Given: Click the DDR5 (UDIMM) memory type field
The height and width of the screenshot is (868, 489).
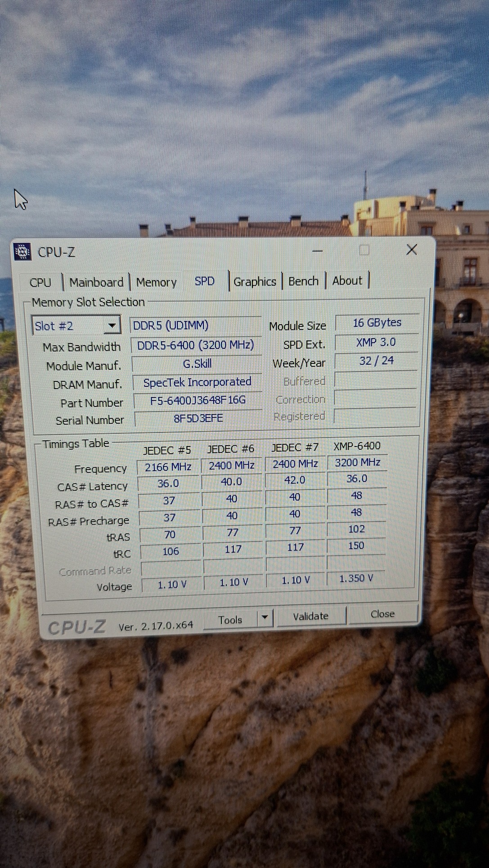Looking at the screenshot, I should point(196,325).
